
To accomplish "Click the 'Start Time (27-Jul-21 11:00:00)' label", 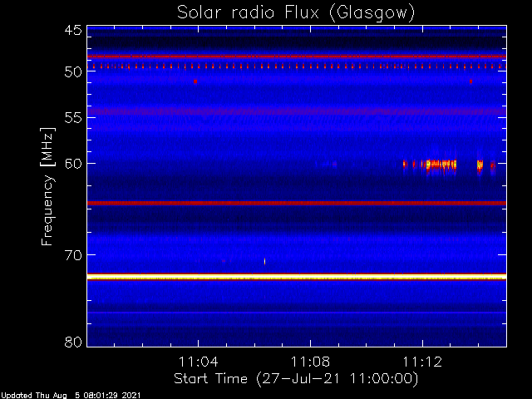I will (296, 379).
